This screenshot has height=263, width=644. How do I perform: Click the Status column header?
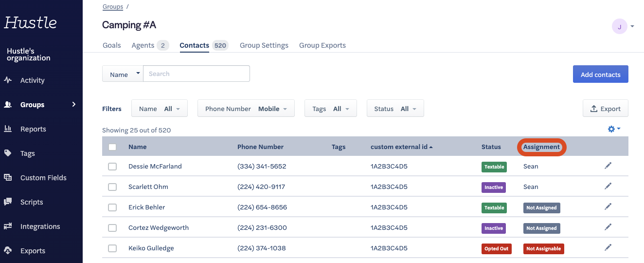[491, 147]
